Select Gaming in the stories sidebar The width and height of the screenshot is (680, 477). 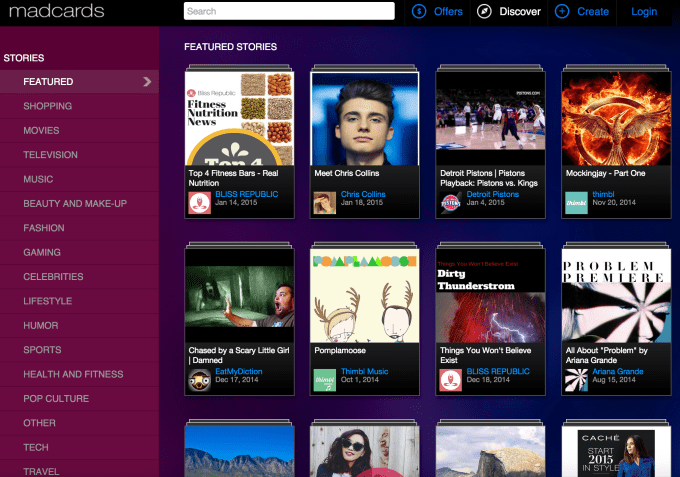click(42, 253)
